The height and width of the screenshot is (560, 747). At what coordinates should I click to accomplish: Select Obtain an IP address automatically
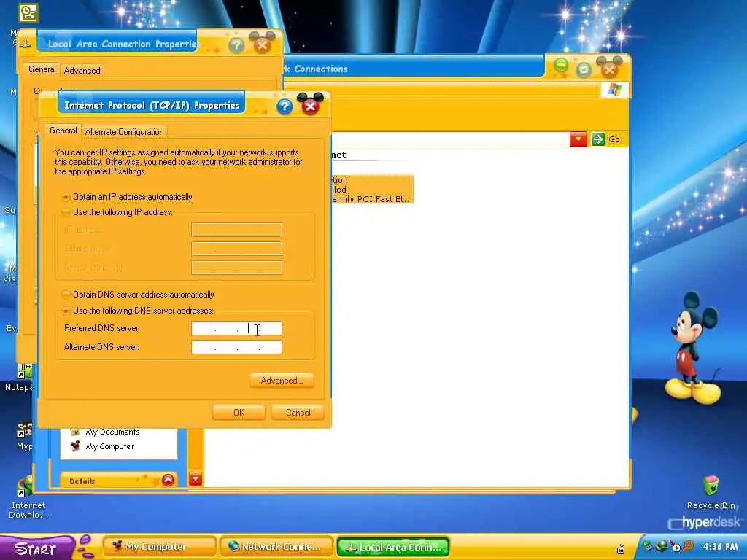(x=66, y=197)
